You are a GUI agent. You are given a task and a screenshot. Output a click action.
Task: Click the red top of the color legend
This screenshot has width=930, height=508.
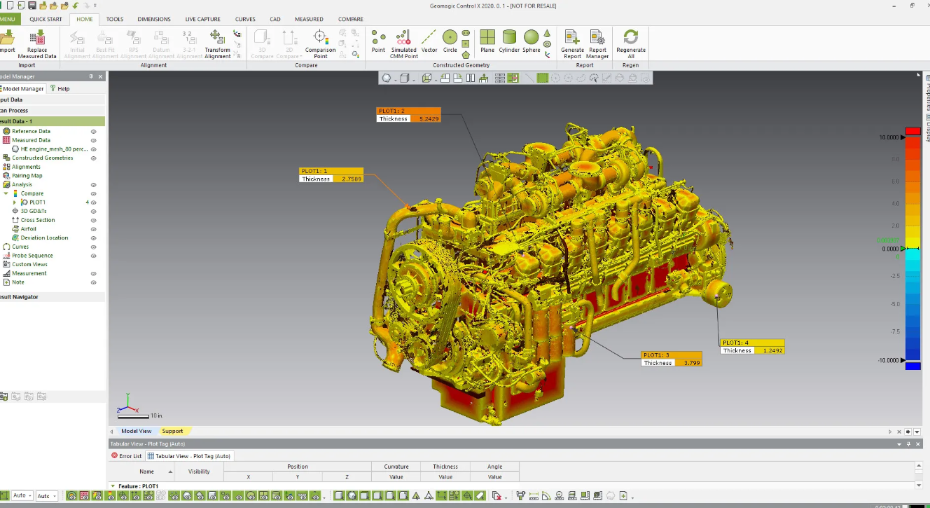[912, 131]
